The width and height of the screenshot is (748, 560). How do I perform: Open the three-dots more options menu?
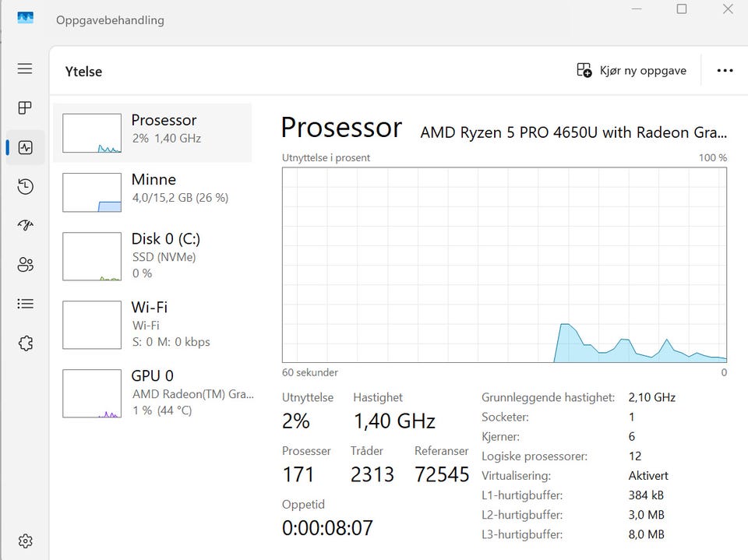[725, 71]
